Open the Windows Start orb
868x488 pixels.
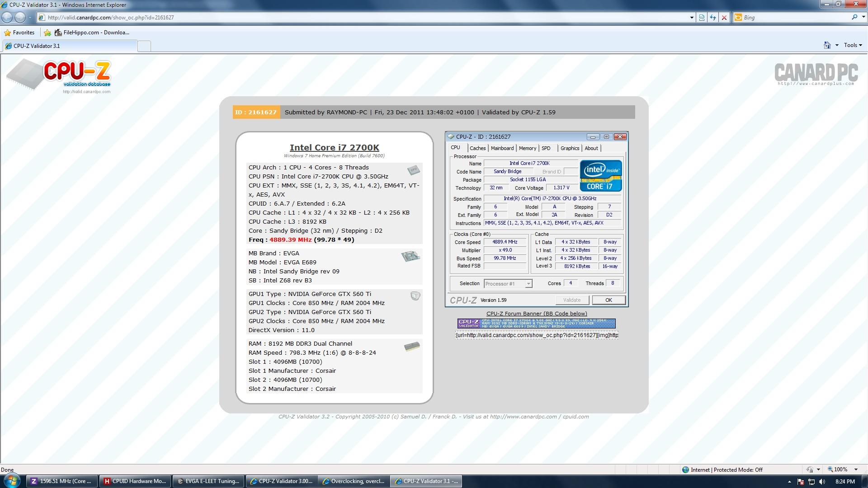[x=12, y=481]
